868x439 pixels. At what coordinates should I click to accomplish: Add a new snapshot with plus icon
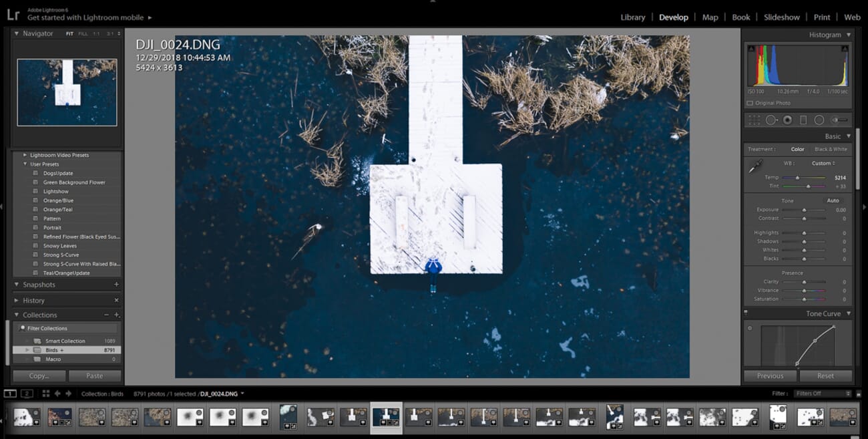(116, 285)
